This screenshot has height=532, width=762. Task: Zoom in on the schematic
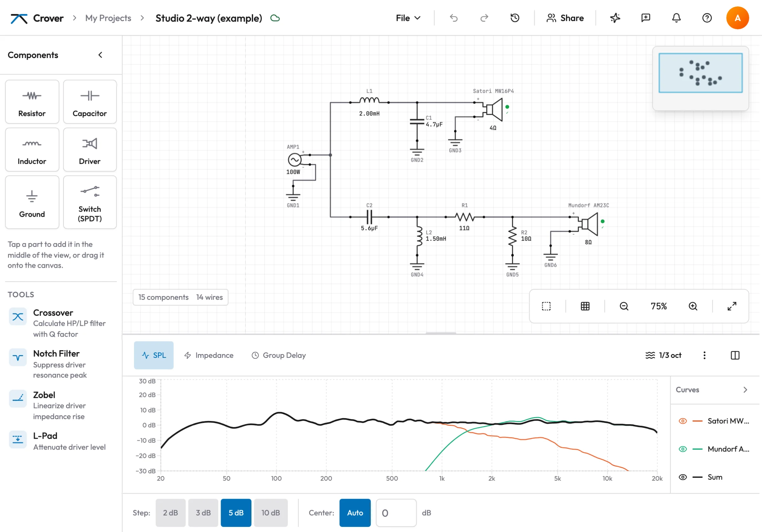click(693, 306)
